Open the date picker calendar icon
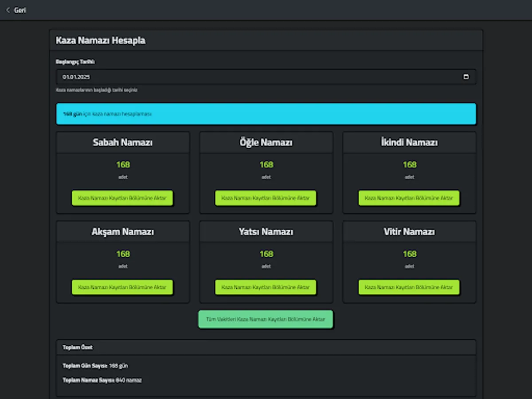 pyautogui.click(x=466, y=76)
